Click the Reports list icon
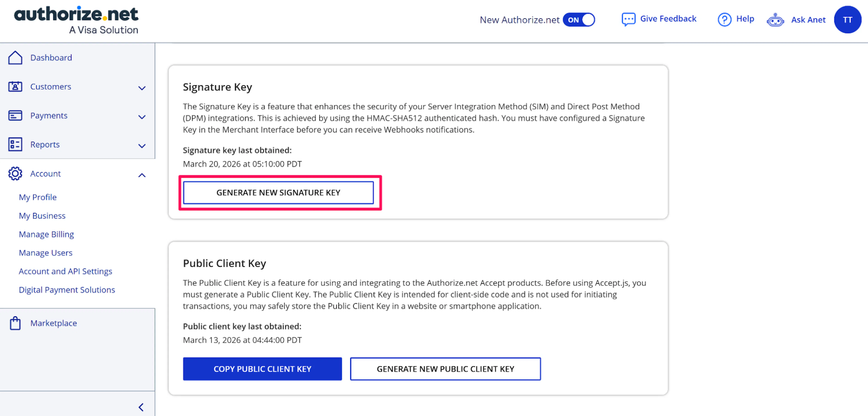 [15, 144]
